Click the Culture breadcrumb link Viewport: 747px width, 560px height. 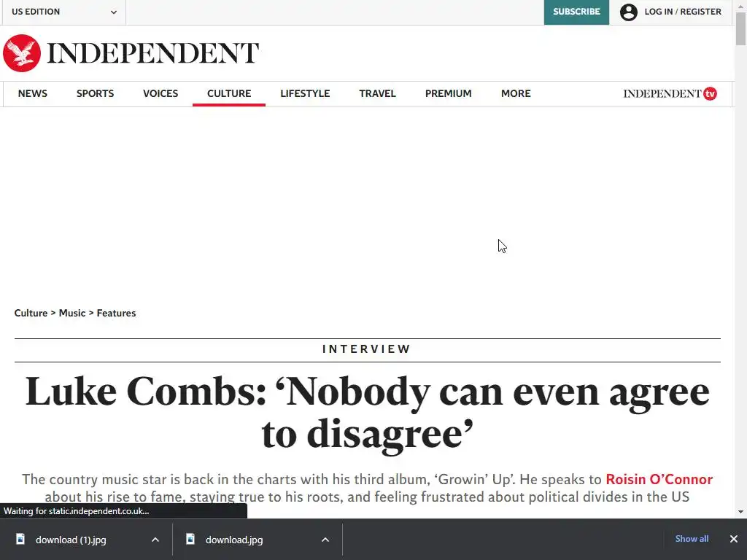(31, 313)
